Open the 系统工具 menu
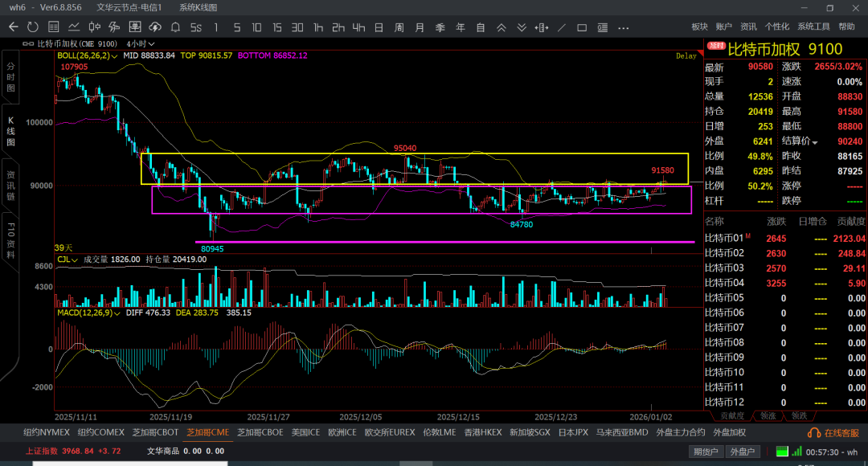 813,27
